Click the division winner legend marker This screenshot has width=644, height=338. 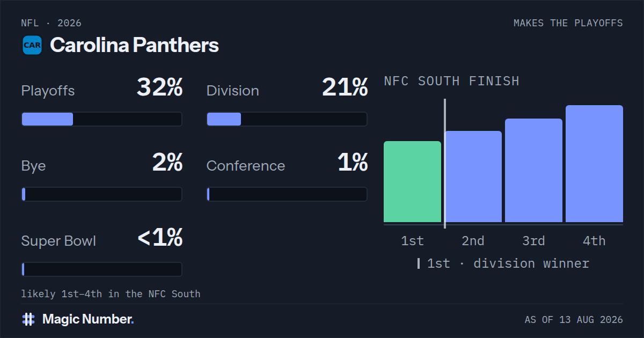[419, 263]
